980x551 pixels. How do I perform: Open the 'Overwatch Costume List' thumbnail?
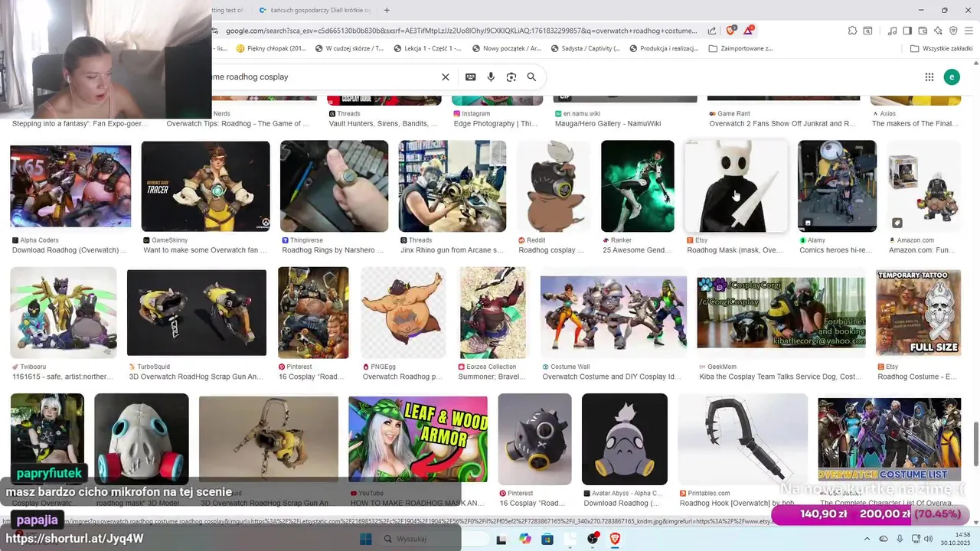(x=890, y=439)
